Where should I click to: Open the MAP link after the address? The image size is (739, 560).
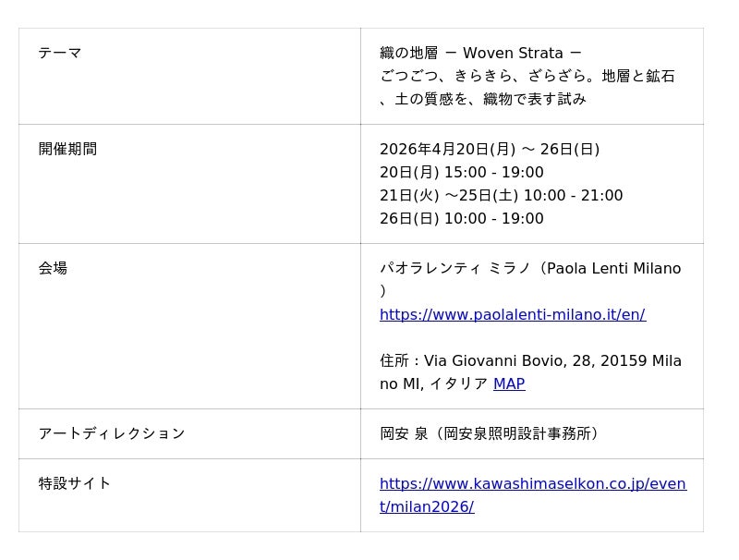pyautogui.click(x=509, y=383)
